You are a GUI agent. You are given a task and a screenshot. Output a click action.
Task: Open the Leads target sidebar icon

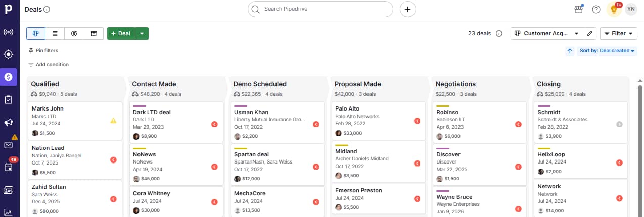(9, 55)
